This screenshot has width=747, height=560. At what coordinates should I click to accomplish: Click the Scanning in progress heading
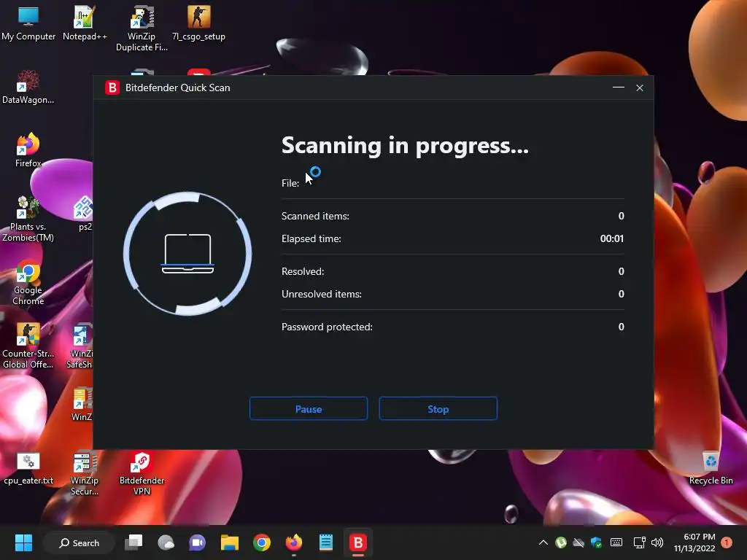tap(405, 146)
